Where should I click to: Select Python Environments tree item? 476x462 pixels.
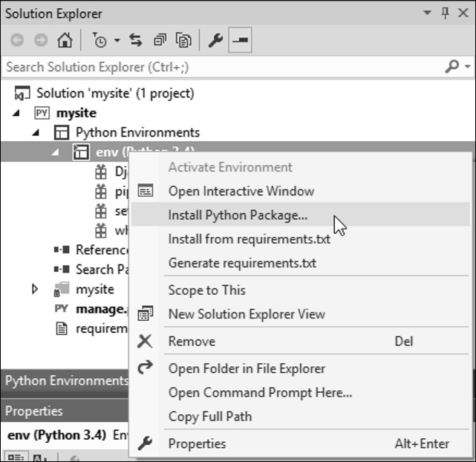(138, 133)
